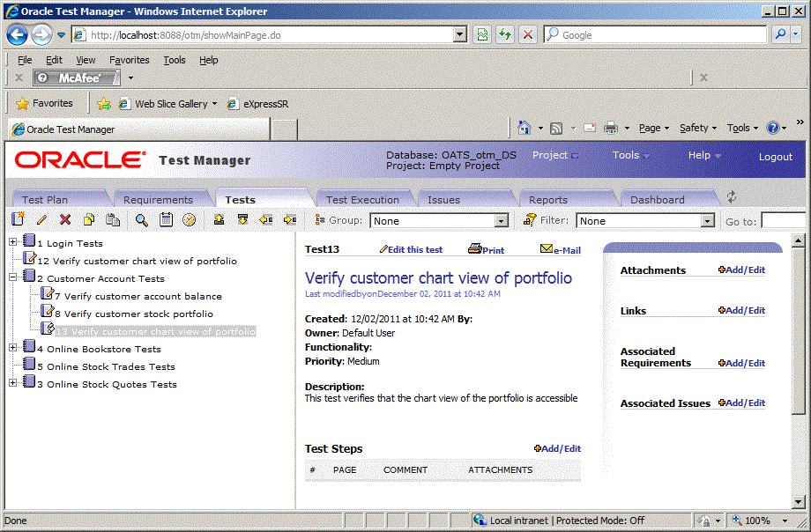
Task: Click Logout in the Oracle header
Action: click(x=776, y=157)
